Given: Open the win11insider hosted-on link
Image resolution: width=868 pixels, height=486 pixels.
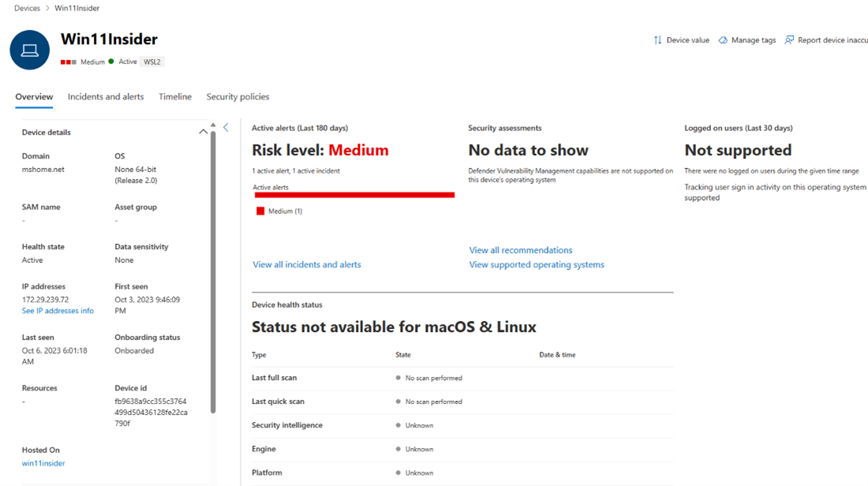Looking at the screenshot, I should (x=43, y=463).
